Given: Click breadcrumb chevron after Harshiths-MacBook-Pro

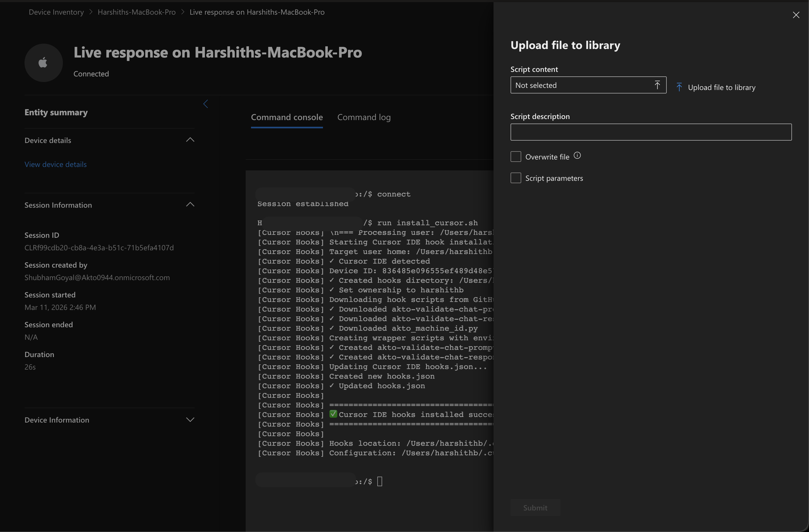Looking at the screenshot, I should 183,12.
